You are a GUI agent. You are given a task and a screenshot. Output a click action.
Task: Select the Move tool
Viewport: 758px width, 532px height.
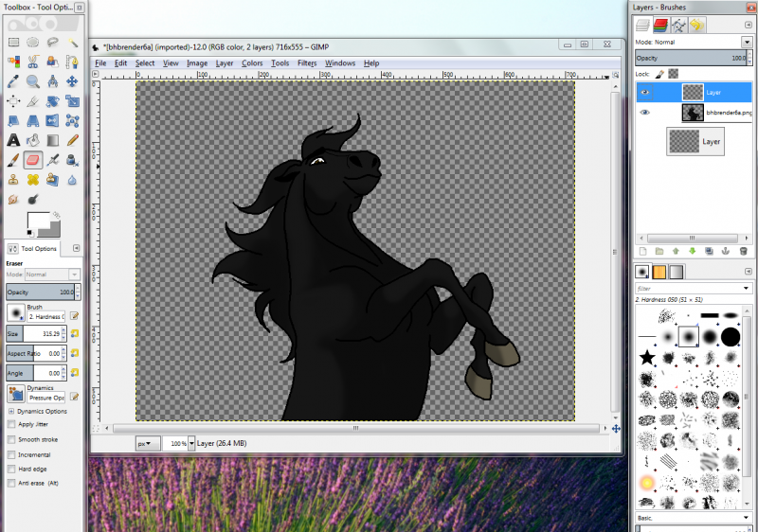click(73, 81)
